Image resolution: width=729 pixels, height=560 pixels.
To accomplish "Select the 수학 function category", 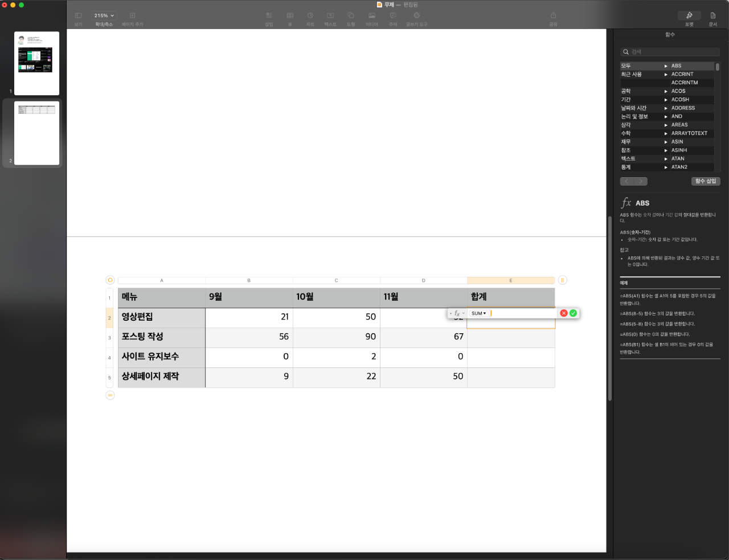I will click(x=626, y=133).
